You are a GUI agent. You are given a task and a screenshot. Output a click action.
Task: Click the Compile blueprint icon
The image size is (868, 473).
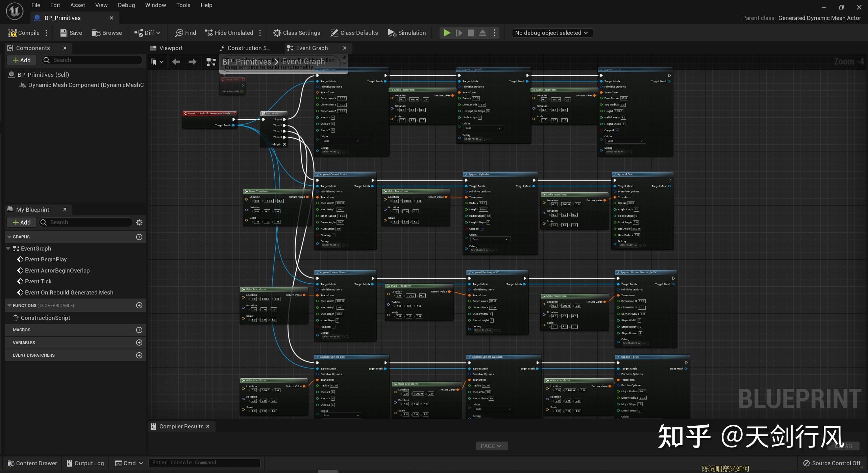coord(13,33)
